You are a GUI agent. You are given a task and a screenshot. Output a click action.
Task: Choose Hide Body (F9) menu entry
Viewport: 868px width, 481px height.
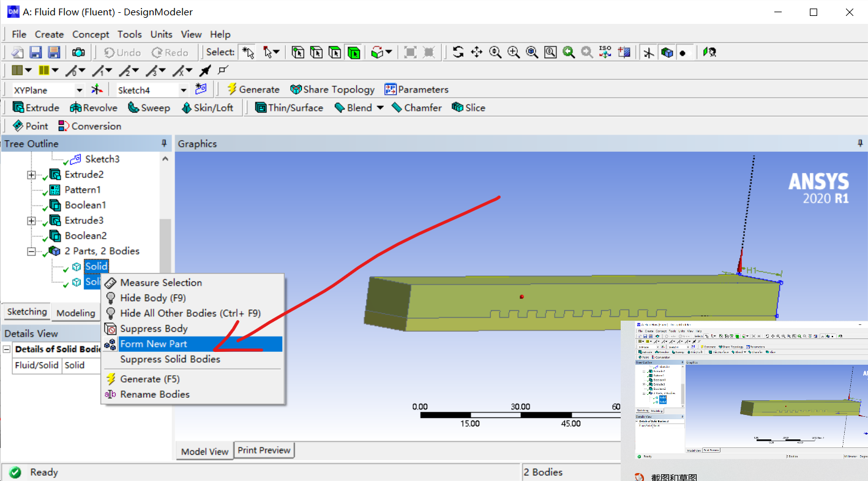pos(192,298)
